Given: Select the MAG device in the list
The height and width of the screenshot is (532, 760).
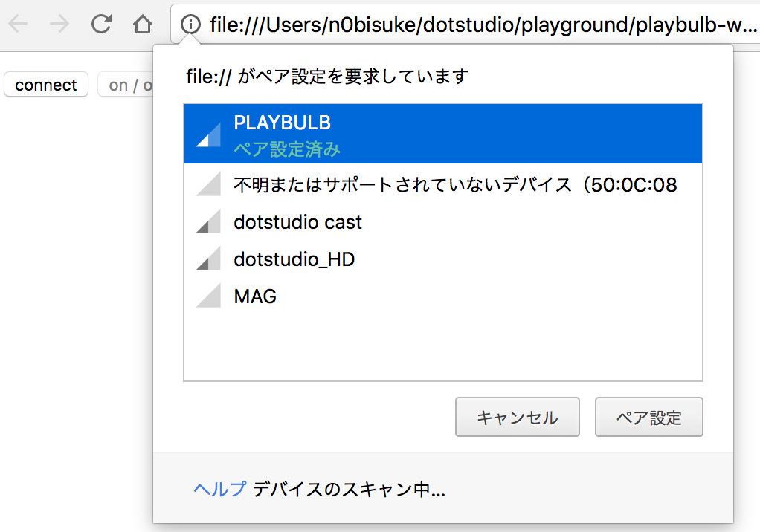Looking at the screenshot, I should pos(443,296).
